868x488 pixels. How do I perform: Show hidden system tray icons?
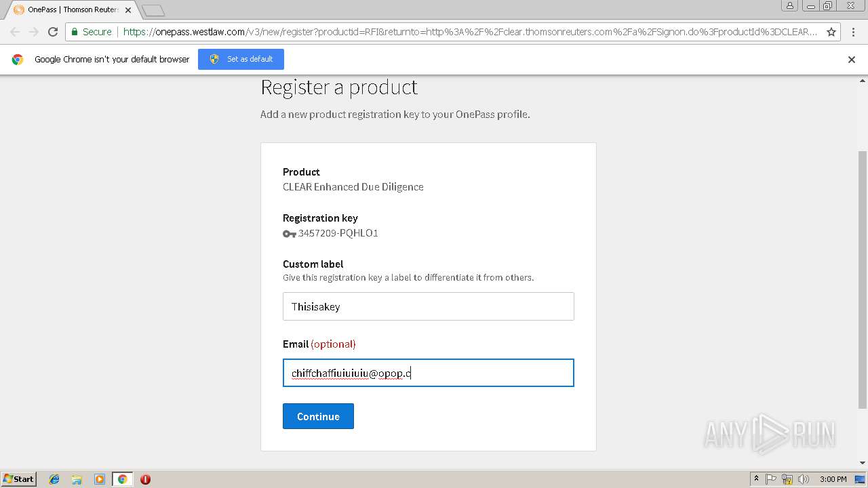[756, 479]
